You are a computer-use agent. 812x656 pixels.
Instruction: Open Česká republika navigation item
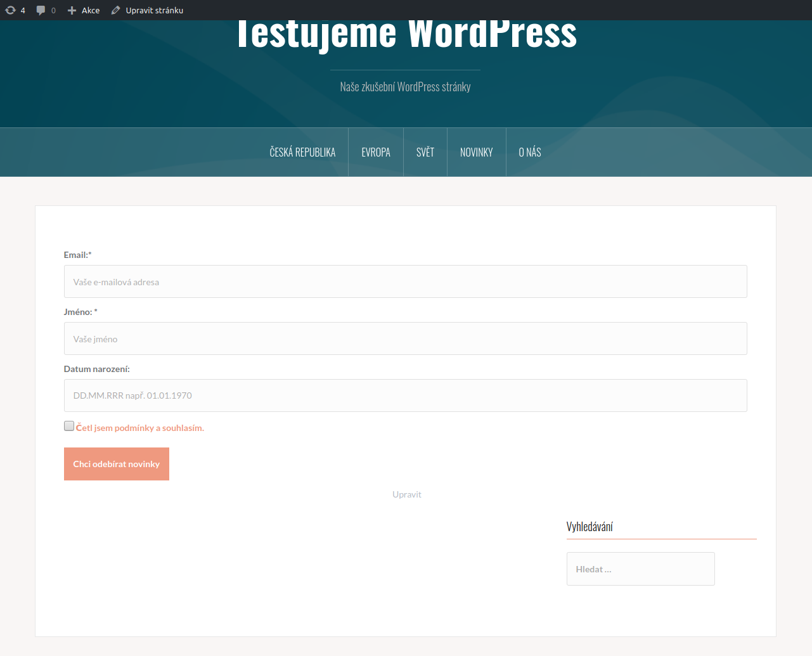(x=302, y=152)
